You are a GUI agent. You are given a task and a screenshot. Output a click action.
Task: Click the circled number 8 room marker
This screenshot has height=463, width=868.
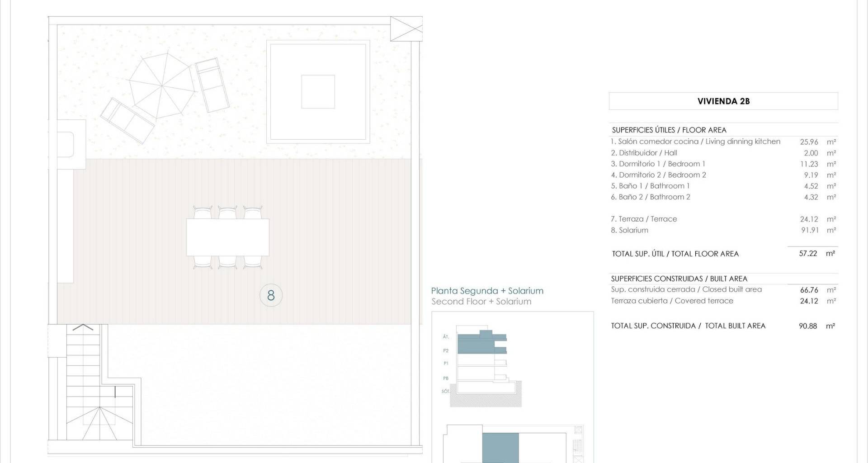pos(271,295)
